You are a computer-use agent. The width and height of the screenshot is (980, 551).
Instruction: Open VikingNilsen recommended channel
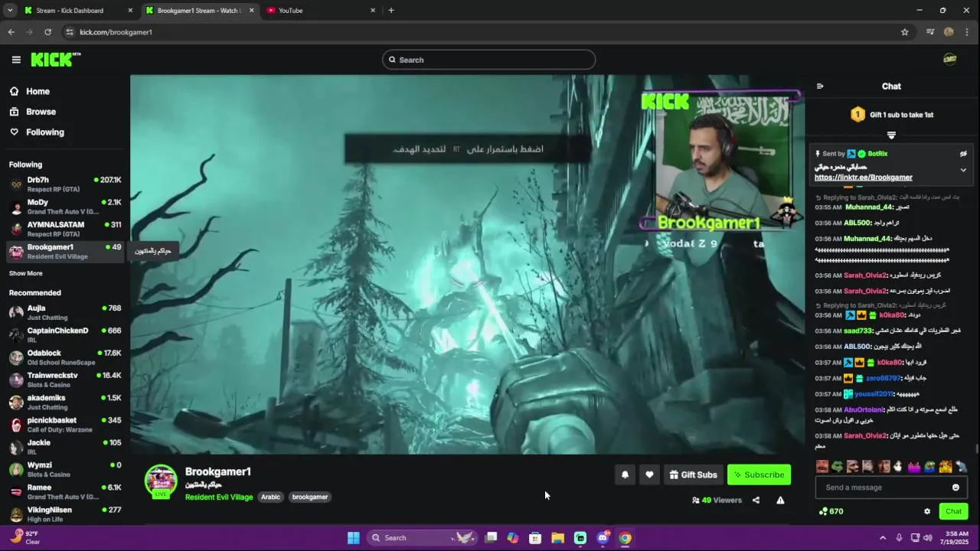tap(65, 514)
